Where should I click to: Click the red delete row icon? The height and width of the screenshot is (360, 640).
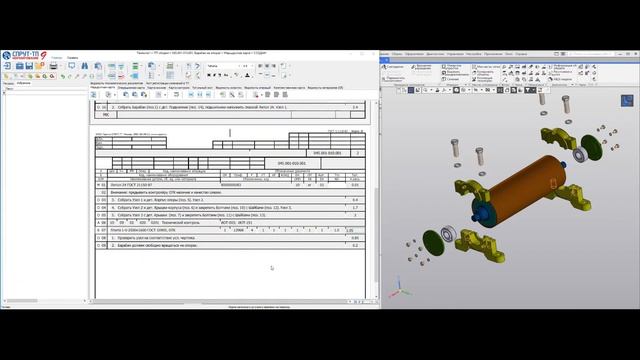pos(121,76)
